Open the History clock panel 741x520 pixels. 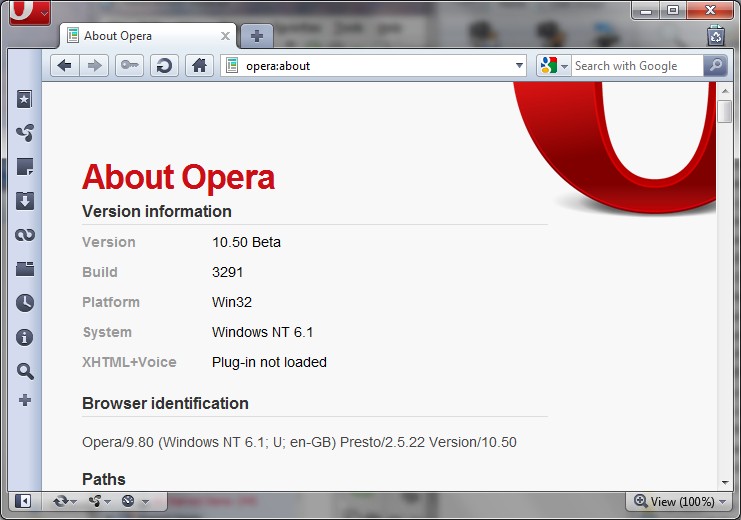(25, 303)
